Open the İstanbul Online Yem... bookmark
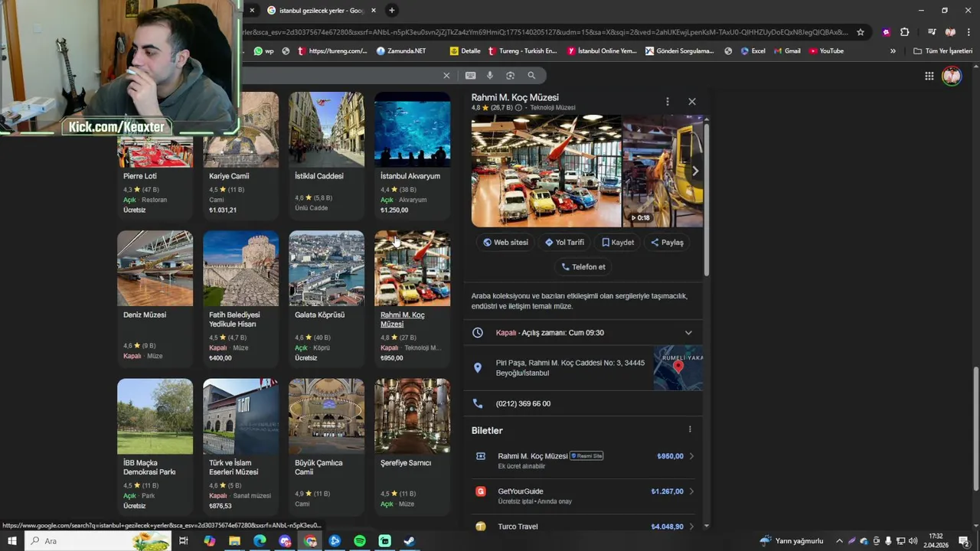980x551 pixels. [x=602, y=51]
